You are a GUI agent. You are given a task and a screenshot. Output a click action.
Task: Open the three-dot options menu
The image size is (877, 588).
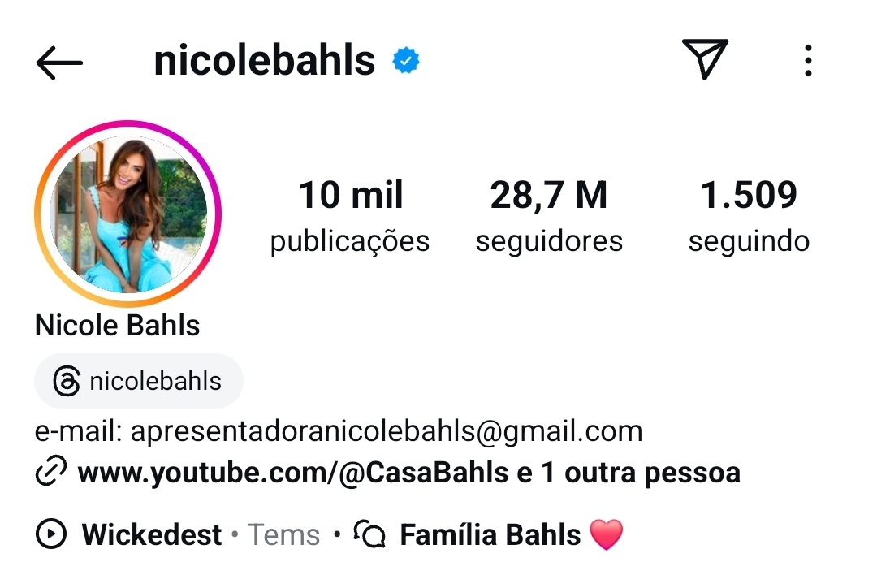(x=808, y=60)
